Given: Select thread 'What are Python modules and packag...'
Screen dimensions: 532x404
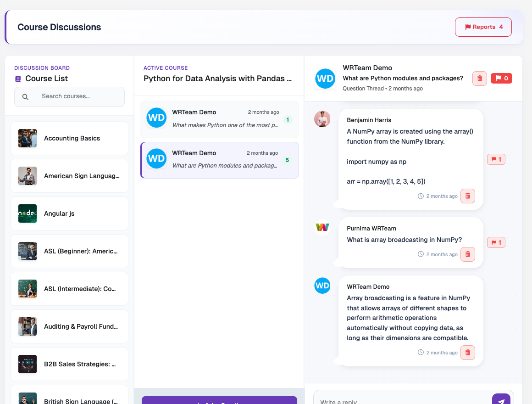Looking at the screenshot, I should 219,160.
